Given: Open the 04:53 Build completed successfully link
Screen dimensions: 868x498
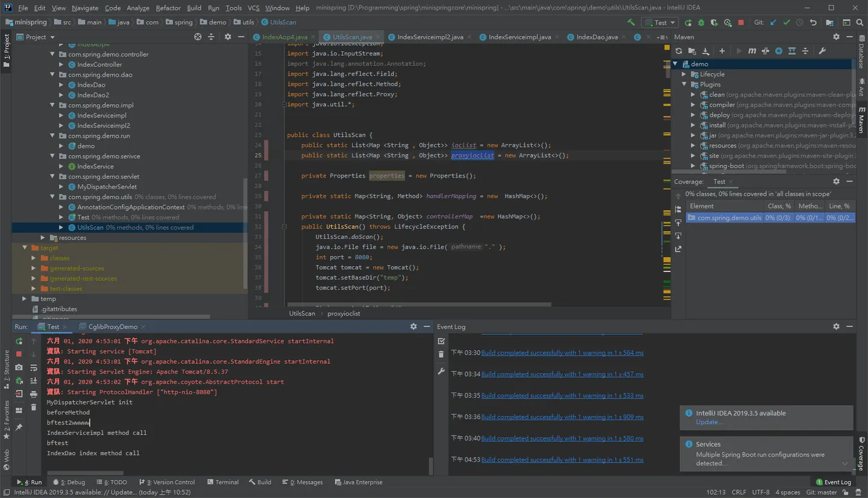Looking at the screenshot, I should [562, 459].
